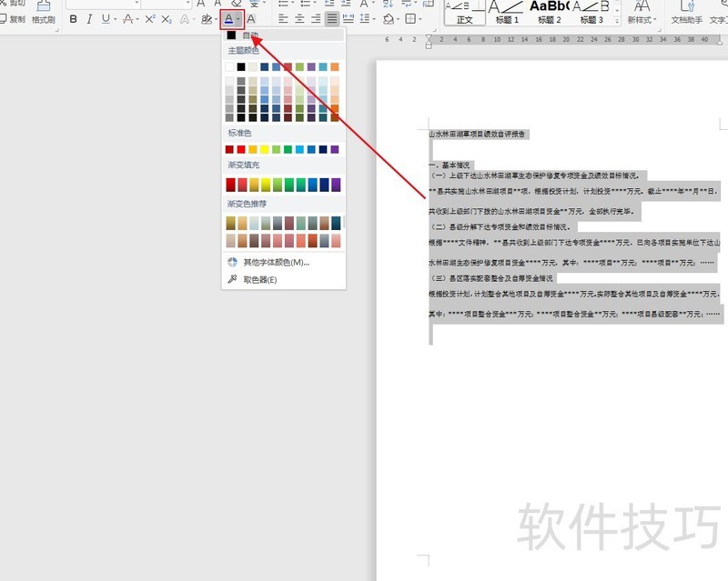Select 自动 (automatic) font color
The image size is (728, 581).
pyautogui.click(x=283, y=35)
